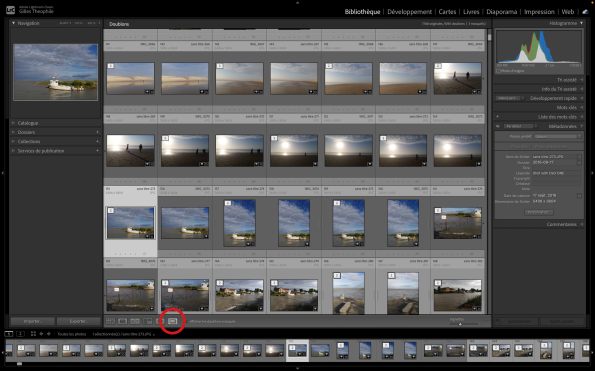This screenshot has height=371, width=595.
Task: Expand the Info du Tri assisté panel
Action: point(581,89)
